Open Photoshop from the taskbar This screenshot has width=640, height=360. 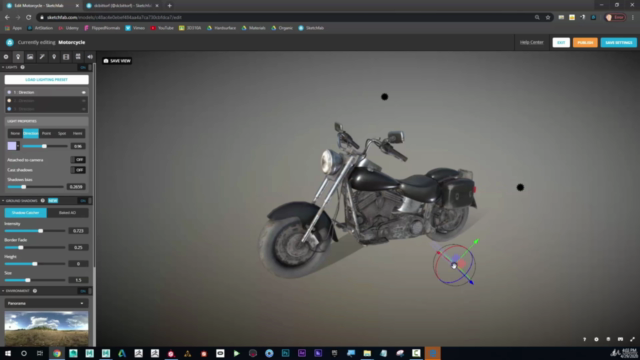coord(285,353)
